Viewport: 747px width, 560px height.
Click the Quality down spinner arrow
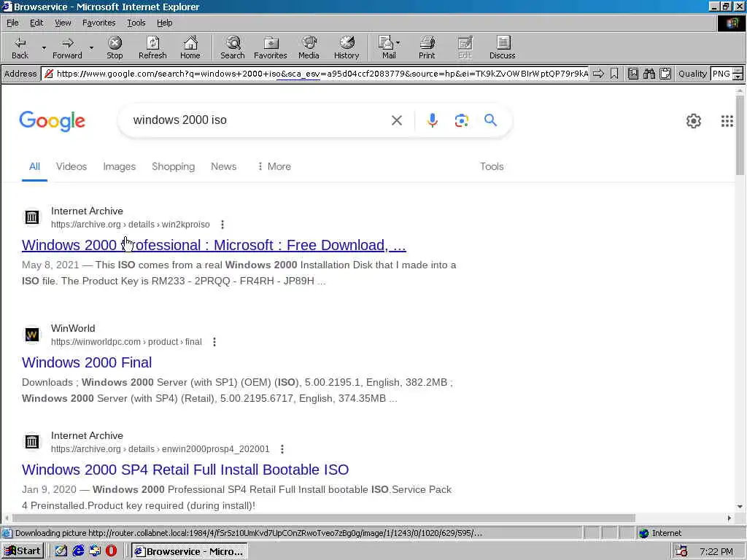[x=738, y=77]
